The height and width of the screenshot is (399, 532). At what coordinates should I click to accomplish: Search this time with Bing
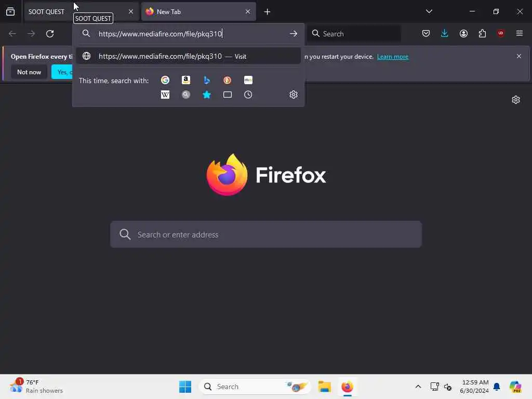click(x=207, y=80)
